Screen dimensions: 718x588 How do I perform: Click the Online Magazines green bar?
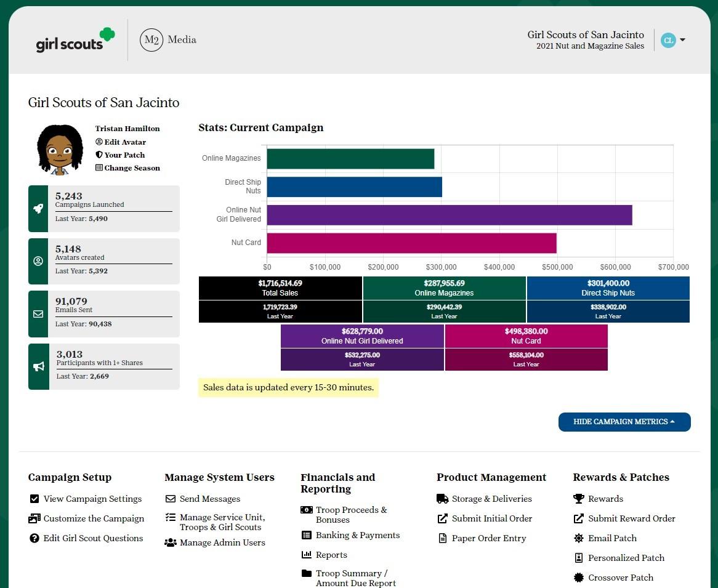tap(350, 158)
